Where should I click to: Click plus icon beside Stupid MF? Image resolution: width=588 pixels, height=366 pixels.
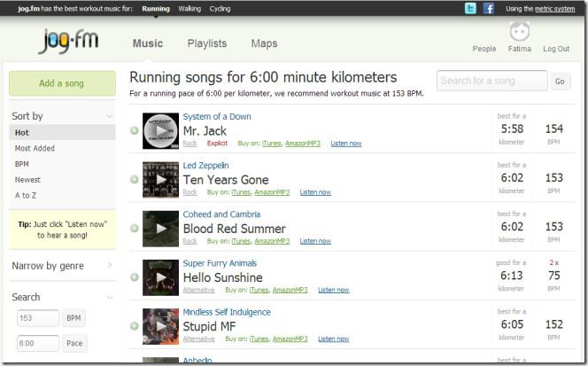point(135,326)
